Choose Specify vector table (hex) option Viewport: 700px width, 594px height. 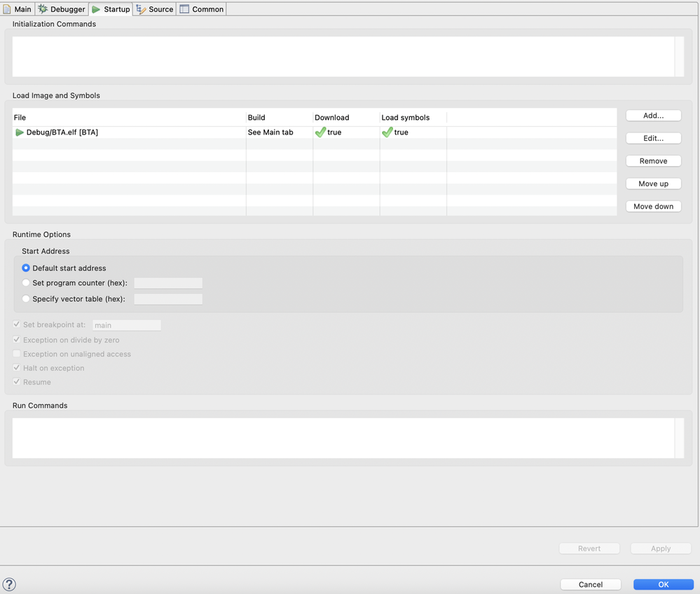[26, 298]
